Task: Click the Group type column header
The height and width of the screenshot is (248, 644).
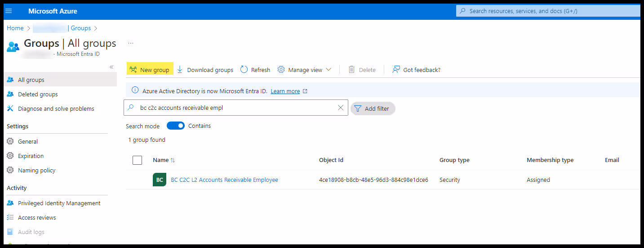Action: click(x=454, y=160)
